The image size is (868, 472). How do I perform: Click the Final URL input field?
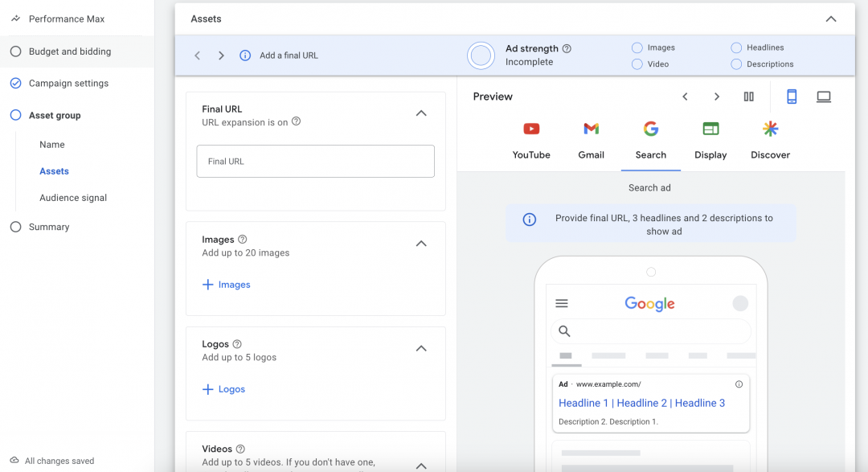315,162
